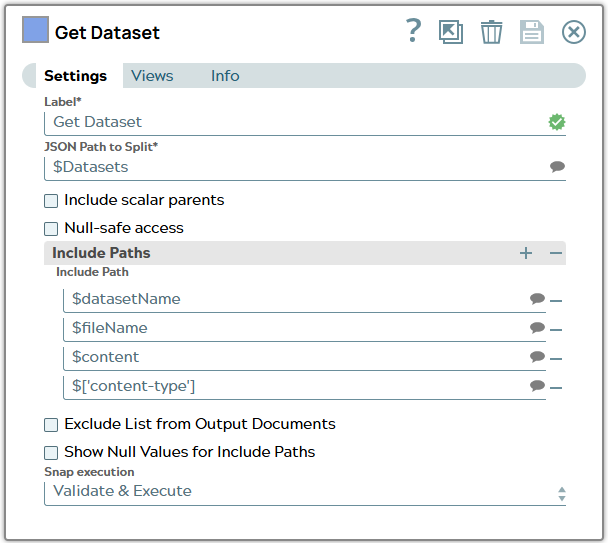The height and width of the screenshot is (543, 608).
Task: Enable Null-safe access checkbox
Action: pos(51,229)
